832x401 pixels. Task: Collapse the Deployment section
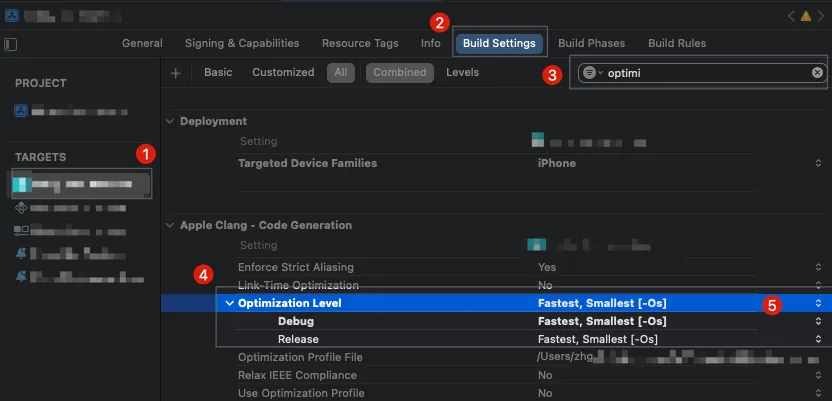click(x=170, y=121)
